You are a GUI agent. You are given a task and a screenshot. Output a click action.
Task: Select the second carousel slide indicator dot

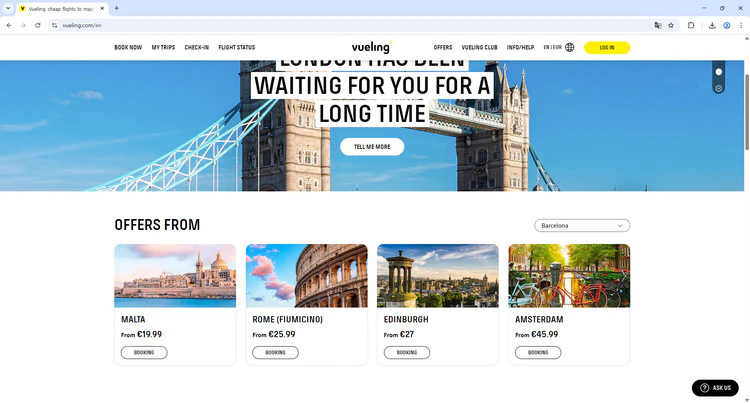[x=718, y=88]
